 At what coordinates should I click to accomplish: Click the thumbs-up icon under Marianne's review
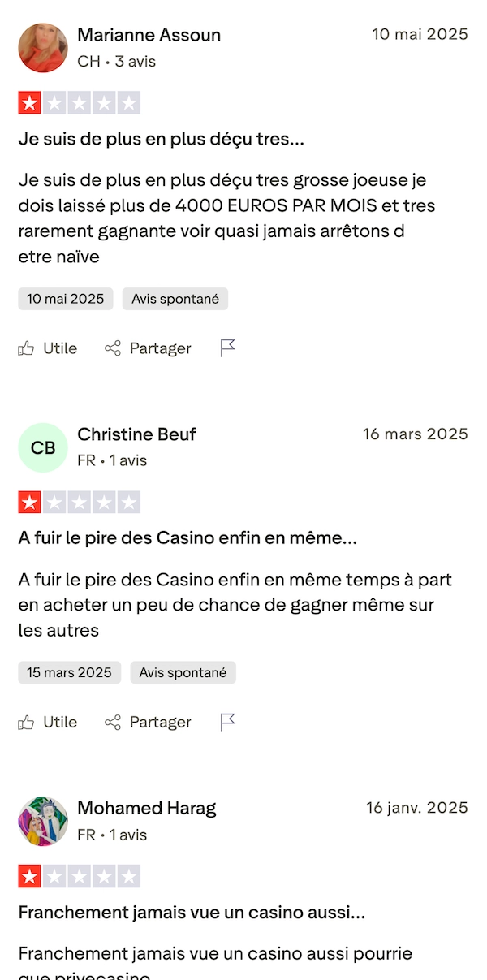click(25, 348)
